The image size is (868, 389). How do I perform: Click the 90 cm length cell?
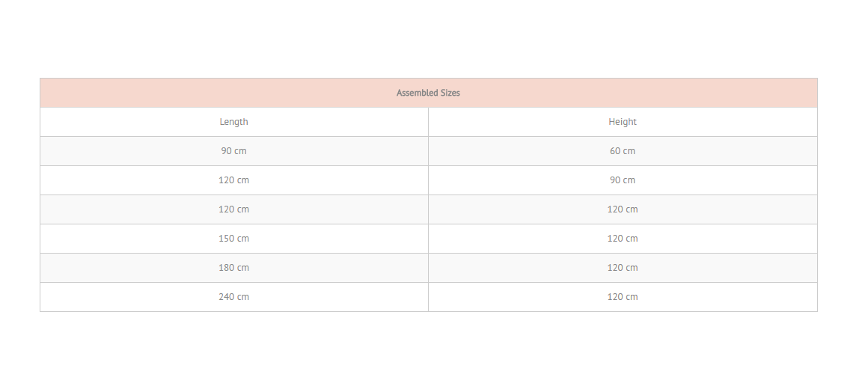(x=233, y=151)
